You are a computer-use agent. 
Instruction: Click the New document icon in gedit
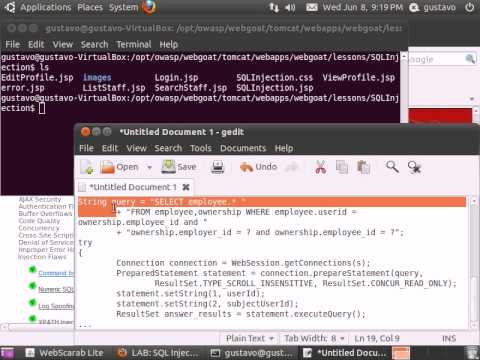point(87,167)
